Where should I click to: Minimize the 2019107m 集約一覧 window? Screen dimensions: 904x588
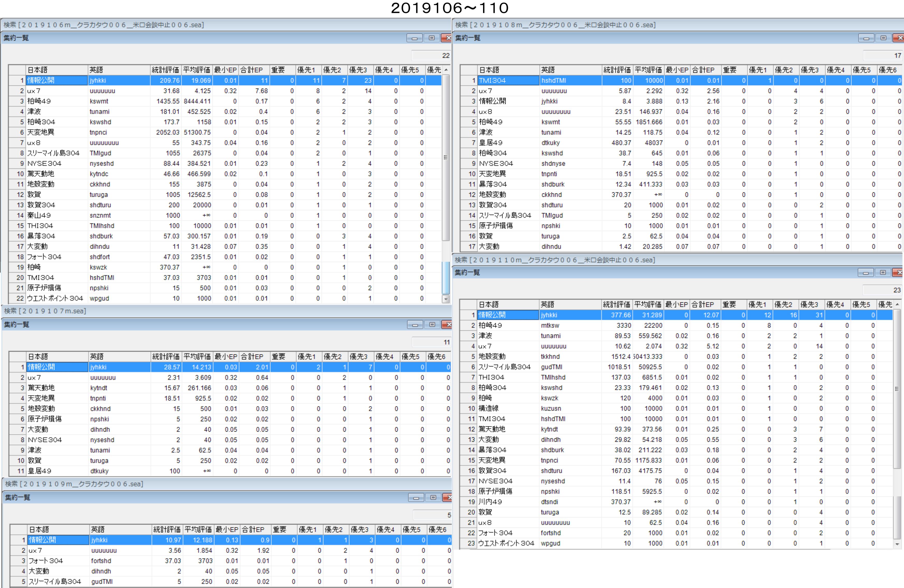[x=415, y=325]
